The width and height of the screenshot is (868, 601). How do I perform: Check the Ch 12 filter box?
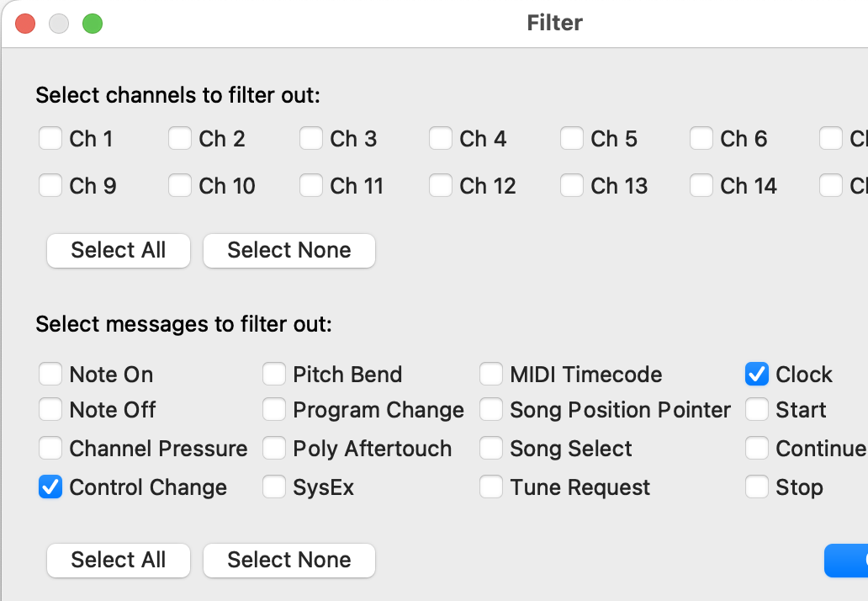tap(441, 185)
